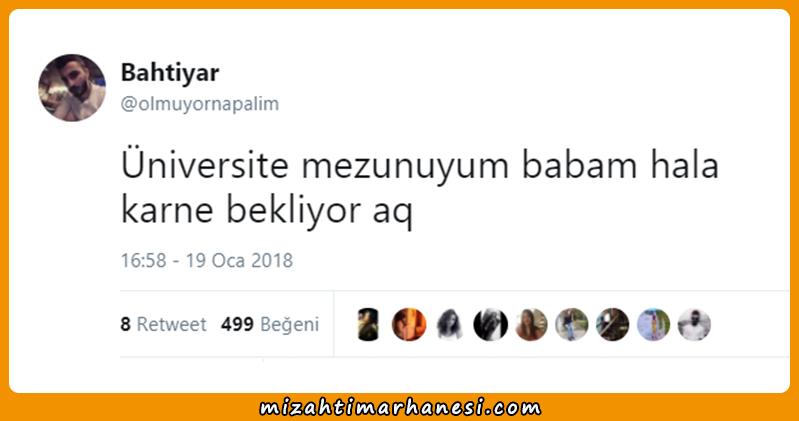Click the mizahtimarhanesi.com watermark
Screen dimensions: 799x421
pyautogui.click(x=400, y=408)
